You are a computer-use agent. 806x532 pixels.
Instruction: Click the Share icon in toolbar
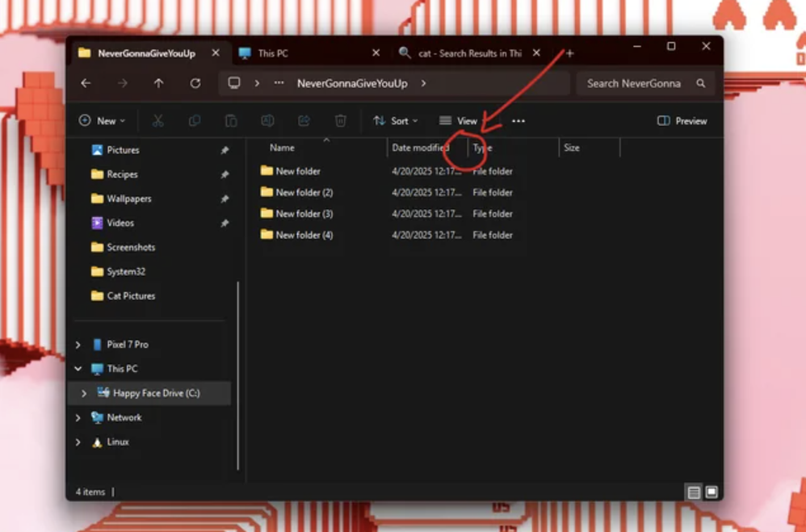tap(304, 121)
